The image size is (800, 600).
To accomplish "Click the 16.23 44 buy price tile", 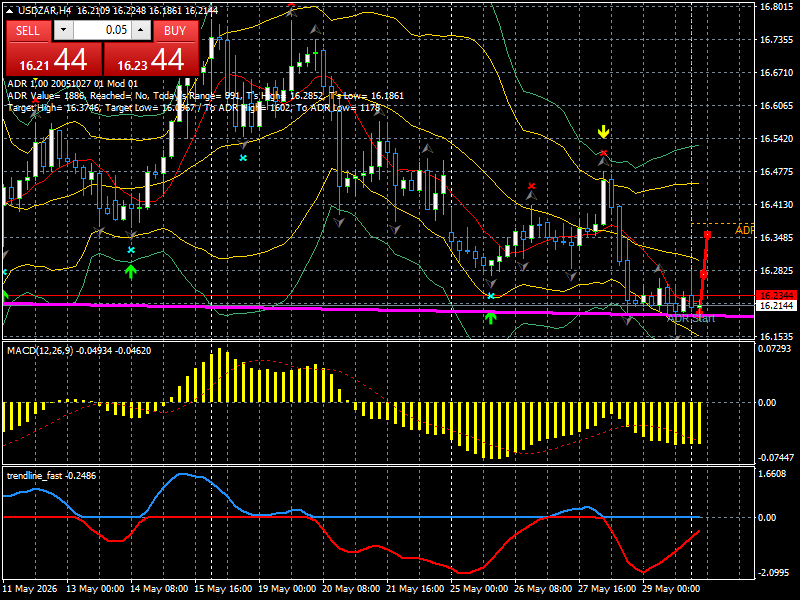I will (151, 59).
